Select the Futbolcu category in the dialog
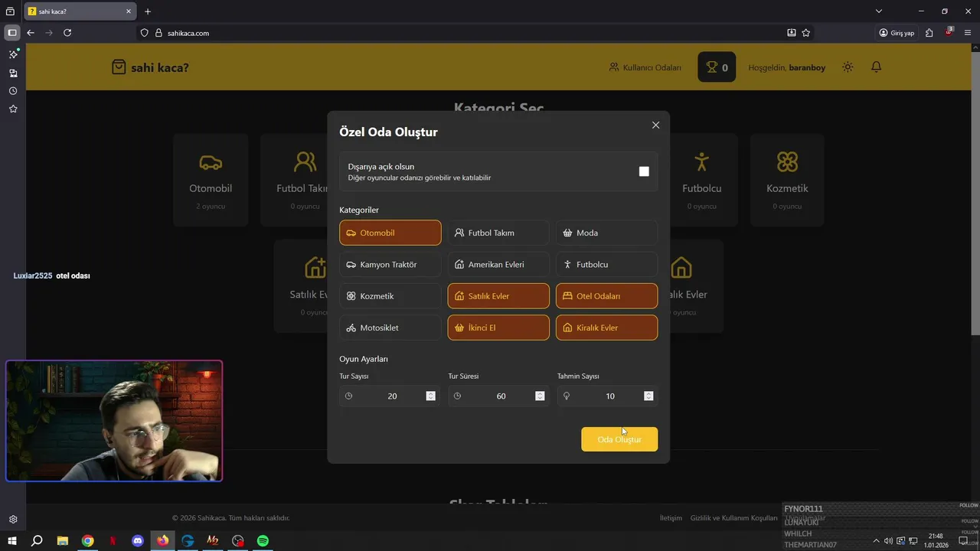 [x=606, y=265]
